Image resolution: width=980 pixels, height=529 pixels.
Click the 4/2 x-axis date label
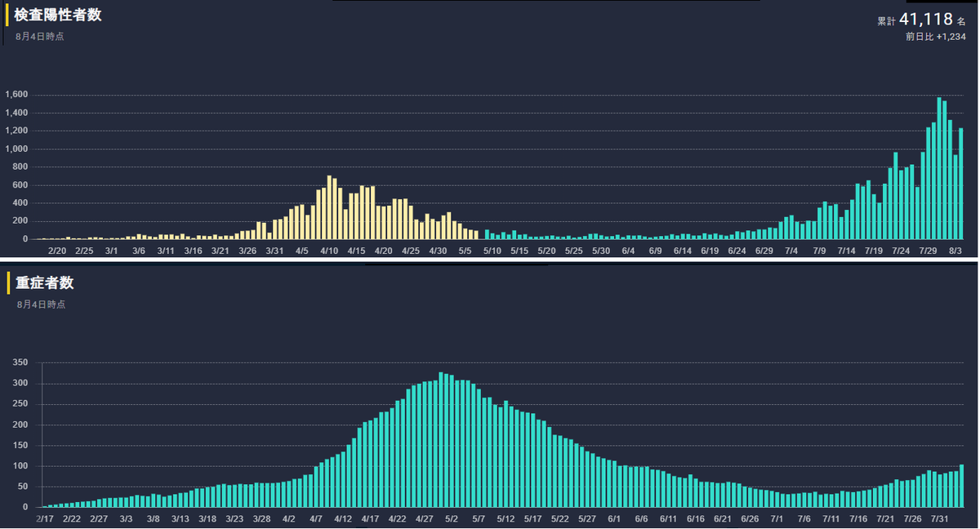pos(288,518)
